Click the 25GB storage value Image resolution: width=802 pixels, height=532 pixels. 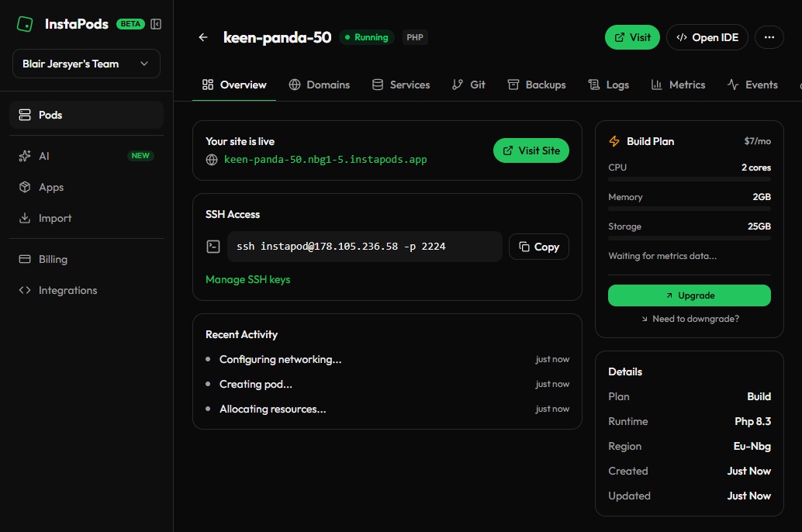click(759, 226)
